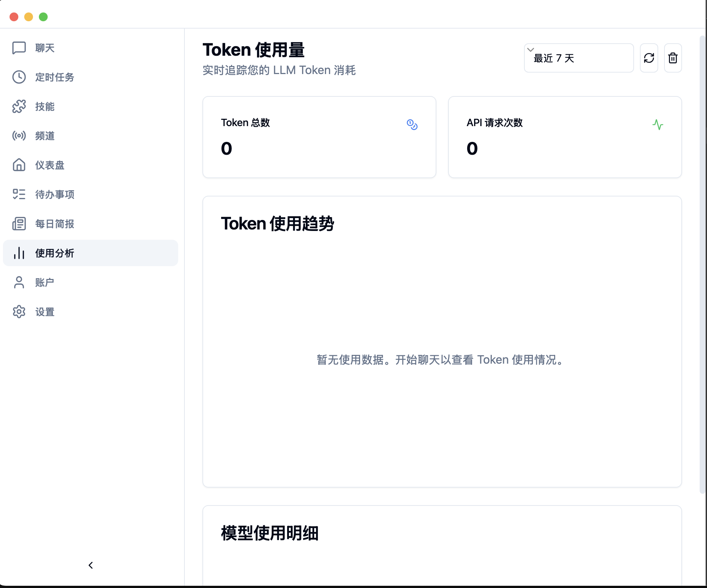Open the 技能 skills section
This screenshot has width=707, height=588.
click(44, 106)
